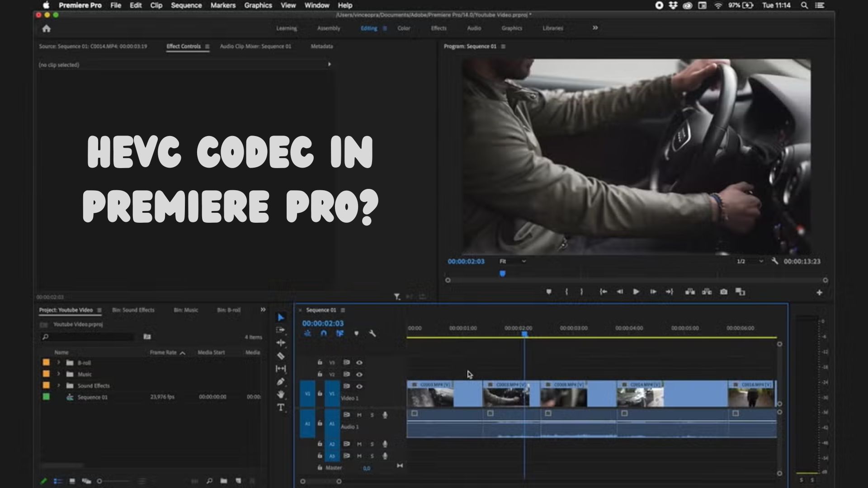
Task: Toggle V2 track output eye
Action: click(359, 374)
